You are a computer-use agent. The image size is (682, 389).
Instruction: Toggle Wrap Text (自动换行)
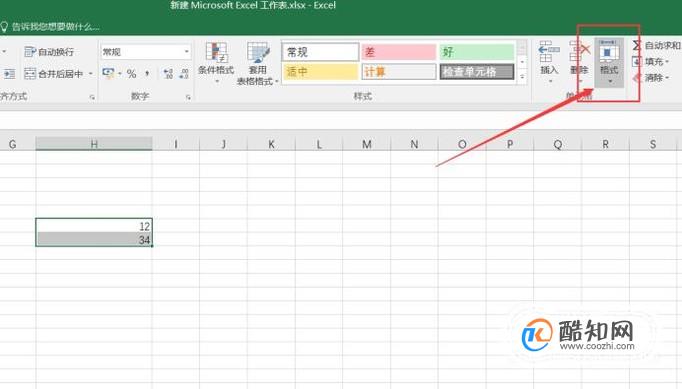pos(49,52)
